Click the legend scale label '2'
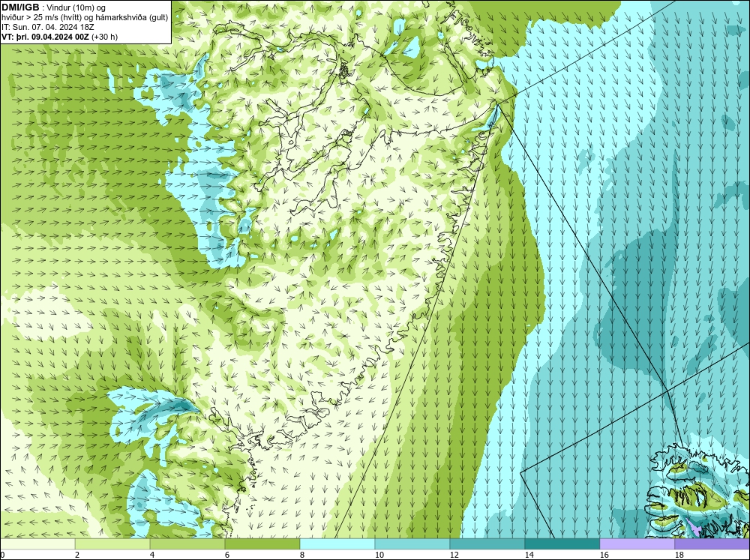Image resolution: width=750 pixels, height=560 pixels. [77, 555]
